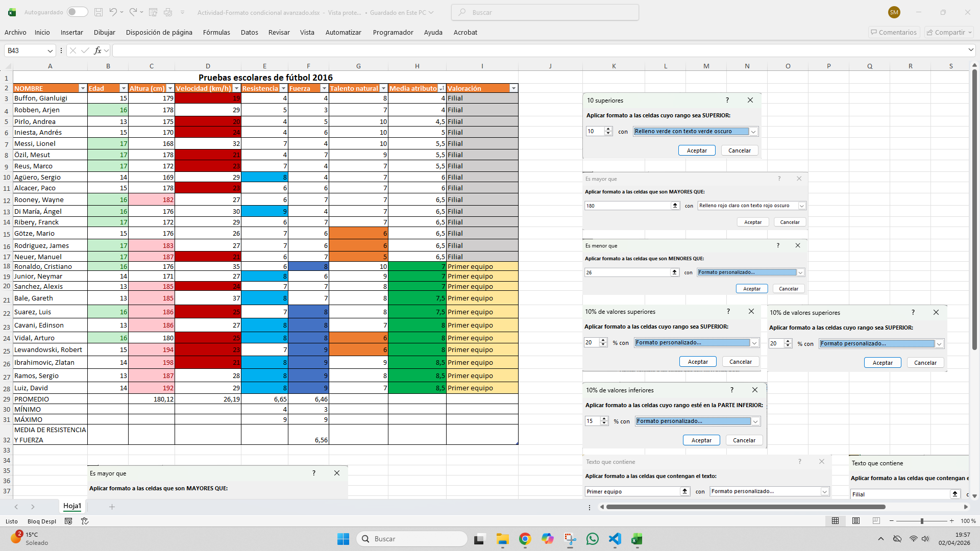
Task: Open NOMBRE column filter dropdown
Action: tap(83, 88)
